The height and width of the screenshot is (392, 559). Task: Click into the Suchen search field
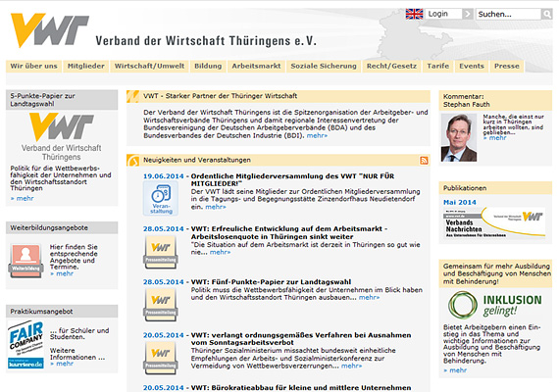coord(509,15)
